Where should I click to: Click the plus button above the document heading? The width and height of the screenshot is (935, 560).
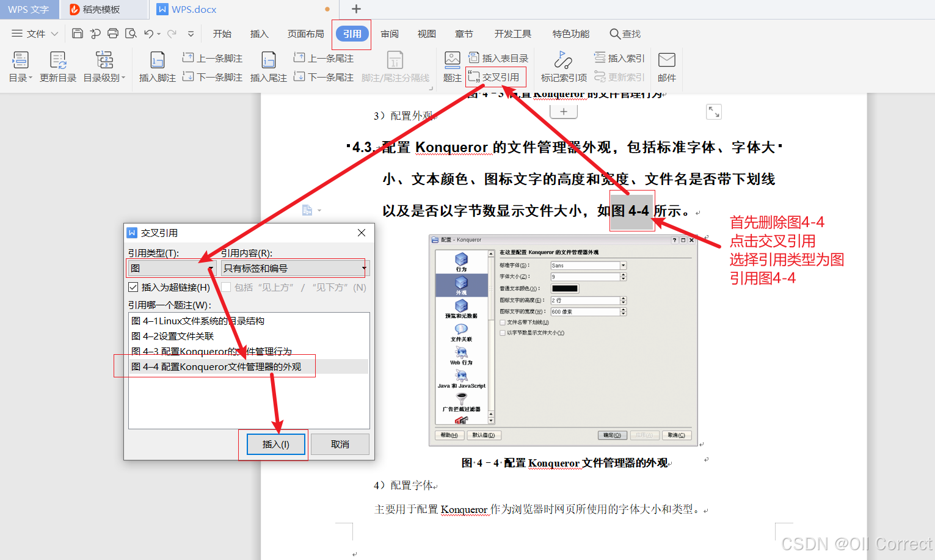click(x=564, y=112)
